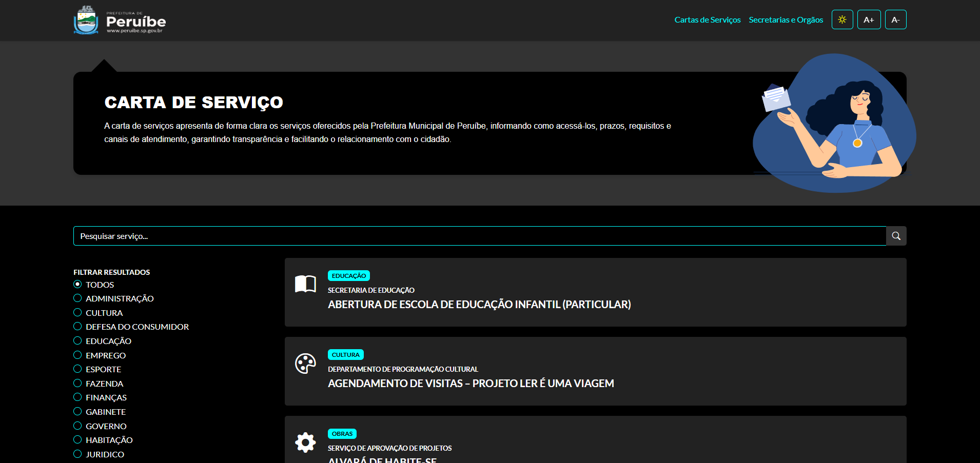Click the FILTRAR RESULTADOS heading
Image resolution: width=980 pixels, height=463 pixels.
click(x=111, y=272)
